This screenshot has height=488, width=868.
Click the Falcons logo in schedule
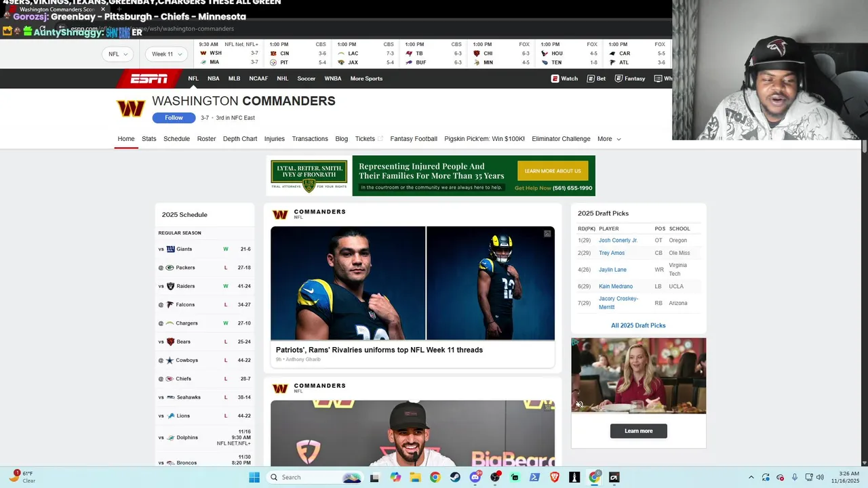(x=170, y=305)
